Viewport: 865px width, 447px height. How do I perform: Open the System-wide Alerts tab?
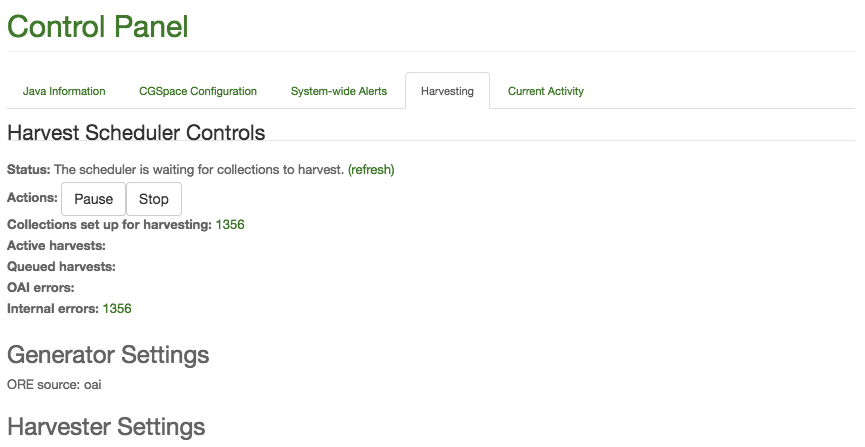pos(339,91)
